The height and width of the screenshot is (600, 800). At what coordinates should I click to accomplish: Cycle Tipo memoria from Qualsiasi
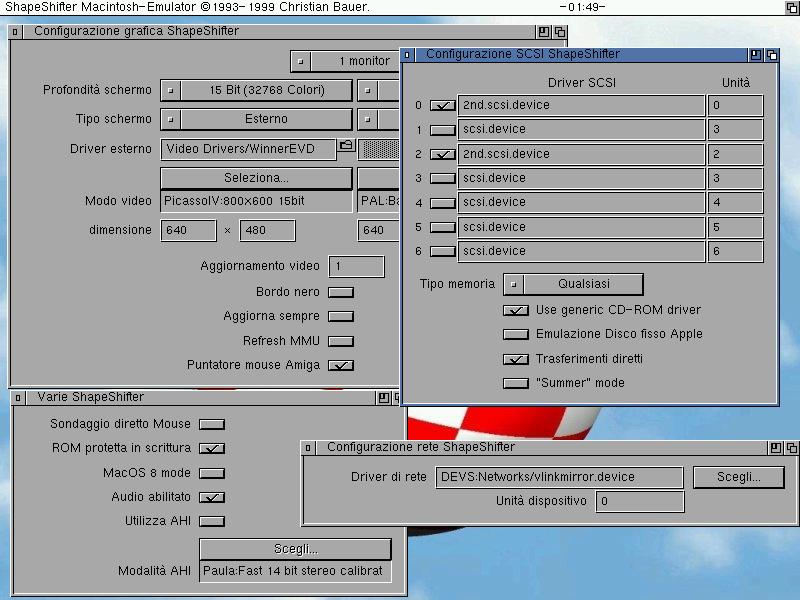tap(573, 284)
